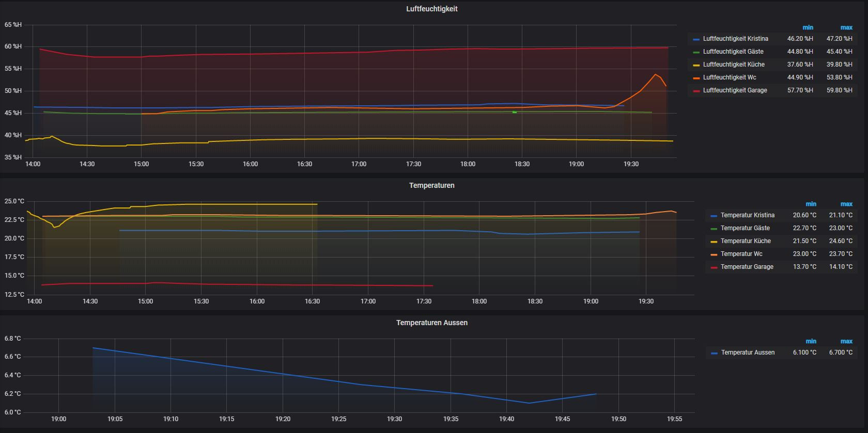Sort Luftfeuchtigkeit legend by max column
The width and height of the screenshot is (868, 433).
(x=846, y=27)
